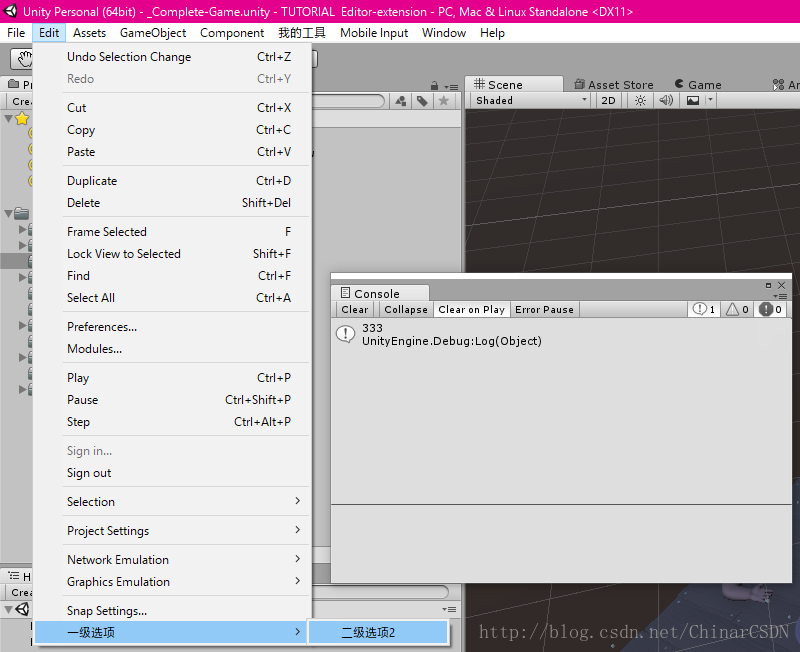Screen dimensions: 800x652
Task: Expand the Network Emulation submenu
Action: (172, 560)
